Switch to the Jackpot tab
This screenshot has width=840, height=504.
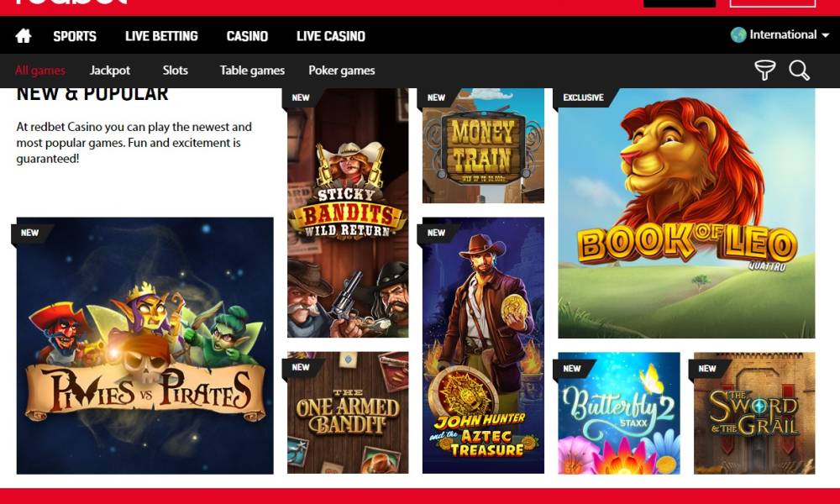click(110, 71)
